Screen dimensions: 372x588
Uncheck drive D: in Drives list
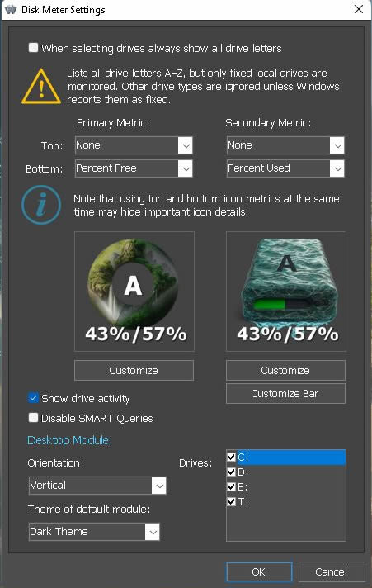tap(232, 472)
